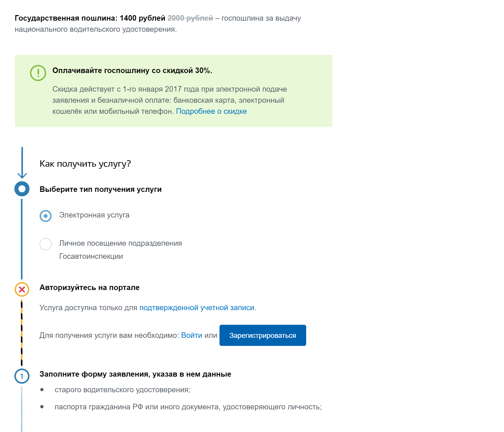Screen dimensions: 504x432
Task: Click the 'Заполните форму заявления' step heading
Action: [x=135, y=374]
